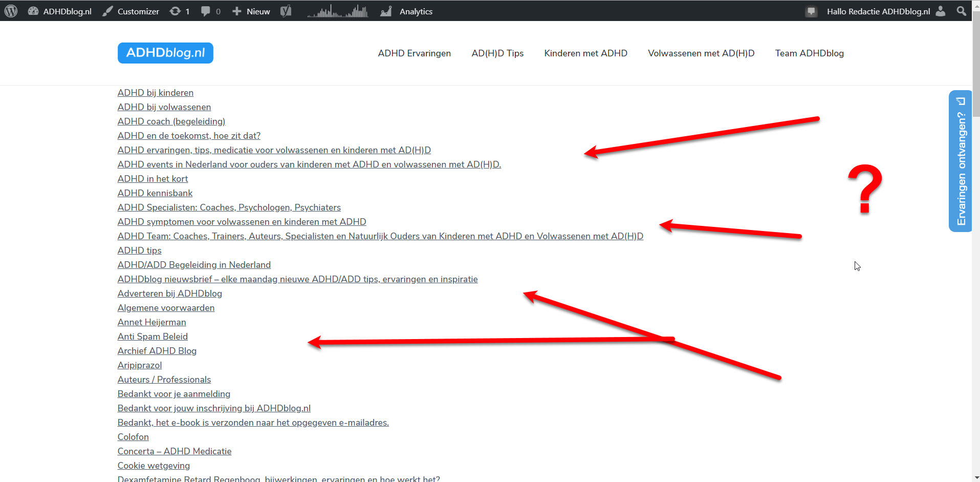
Task: Click the ADHDblog.nl logo button
Action: click(165, 53)
